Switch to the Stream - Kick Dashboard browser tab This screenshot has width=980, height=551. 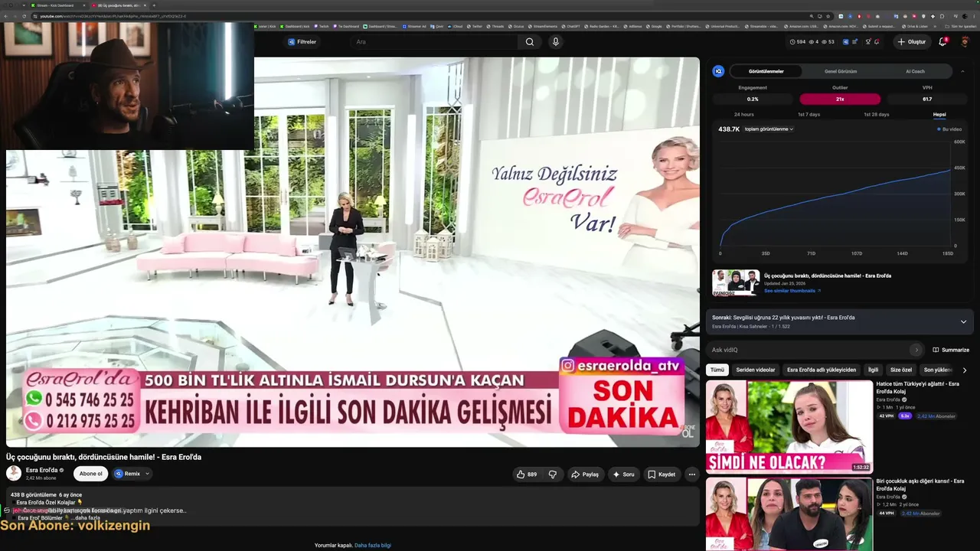point(57,5)
